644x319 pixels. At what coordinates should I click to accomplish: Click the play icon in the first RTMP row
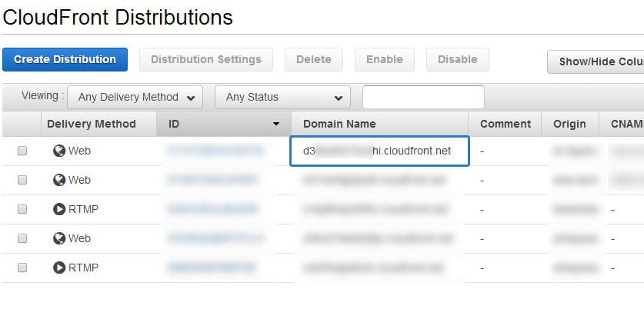point(59,210)
